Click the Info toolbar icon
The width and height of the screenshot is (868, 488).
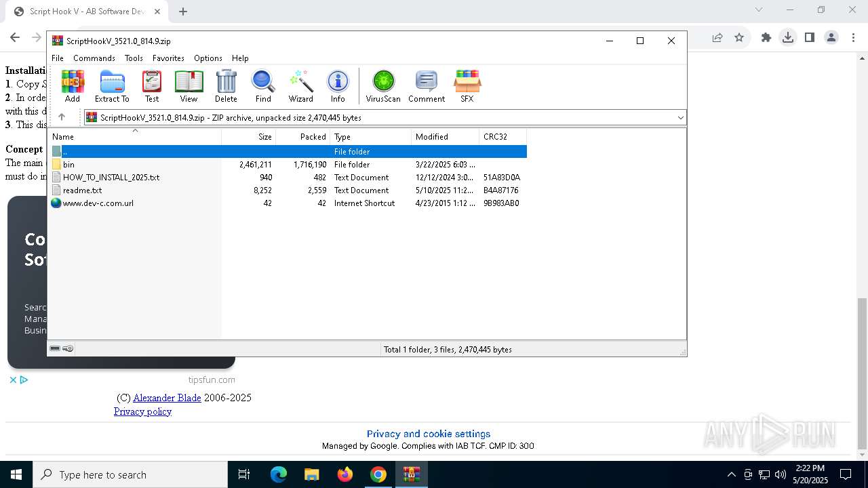coord(338,86)
